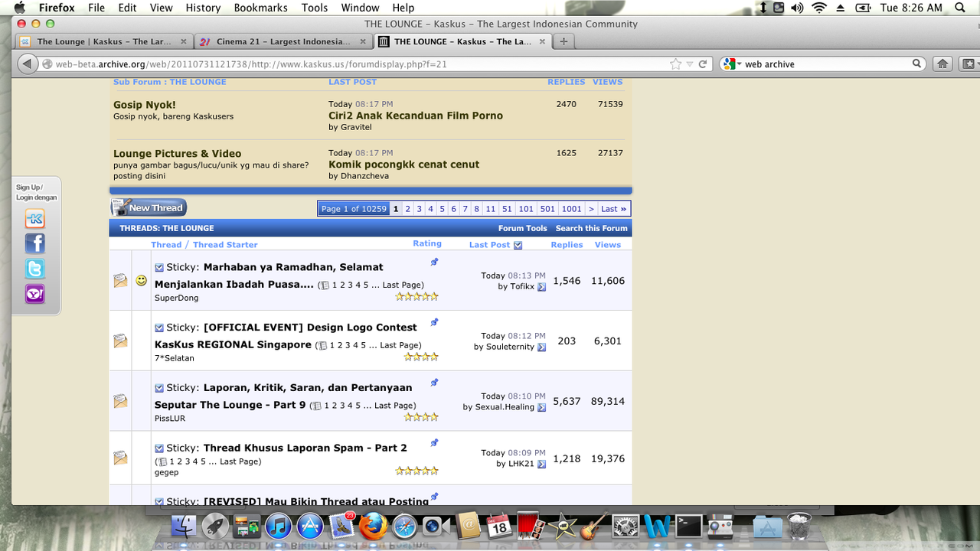Toggle the Last Post sort checkbox in header
Image resolution: width=980 pixels, height=551 pixels.
pos(518,245)
